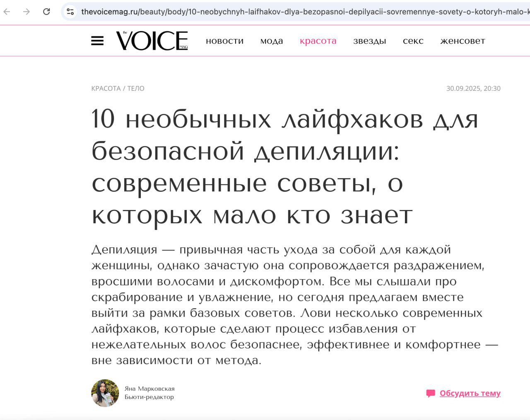Click the КРАСОТА breadcrumb link
Screen dimensions: 530x420
point(106,88)
